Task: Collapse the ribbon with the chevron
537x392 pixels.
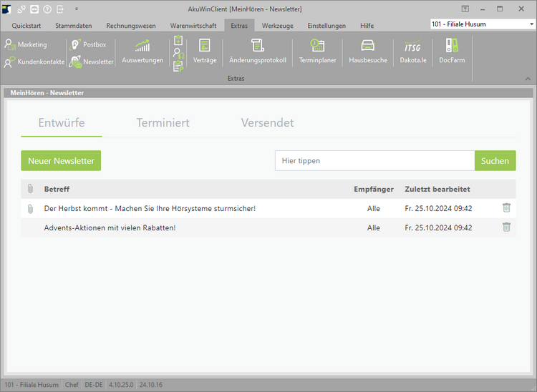Action: click(x=528, y=78)
